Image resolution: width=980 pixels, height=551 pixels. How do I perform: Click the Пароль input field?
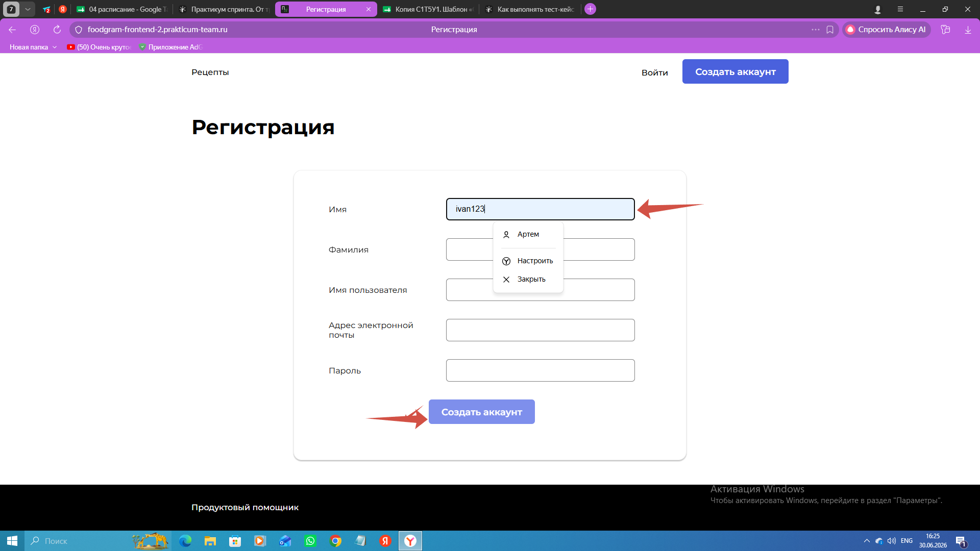tap(540, 370)
